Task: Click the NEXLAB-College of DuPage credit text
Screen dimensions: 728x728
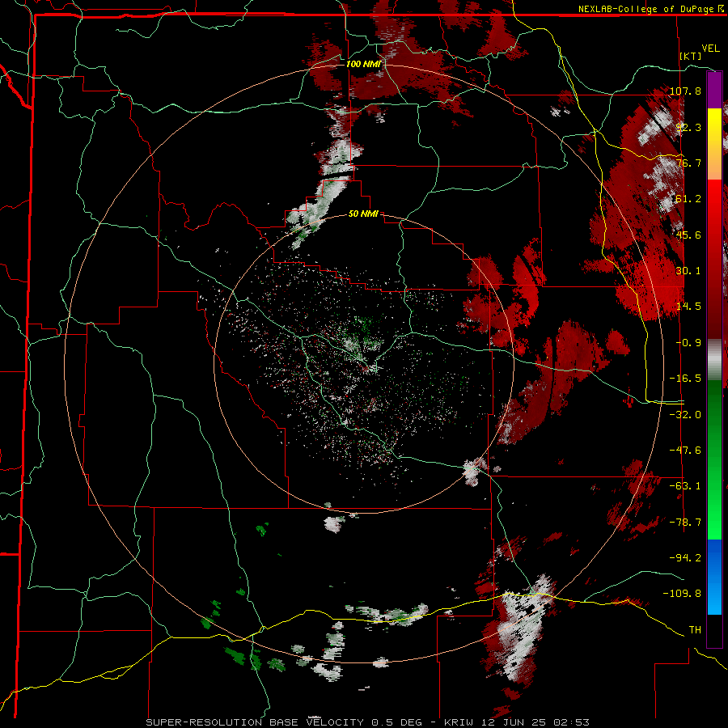Action: pyautogui.click(x=650, y=9)
